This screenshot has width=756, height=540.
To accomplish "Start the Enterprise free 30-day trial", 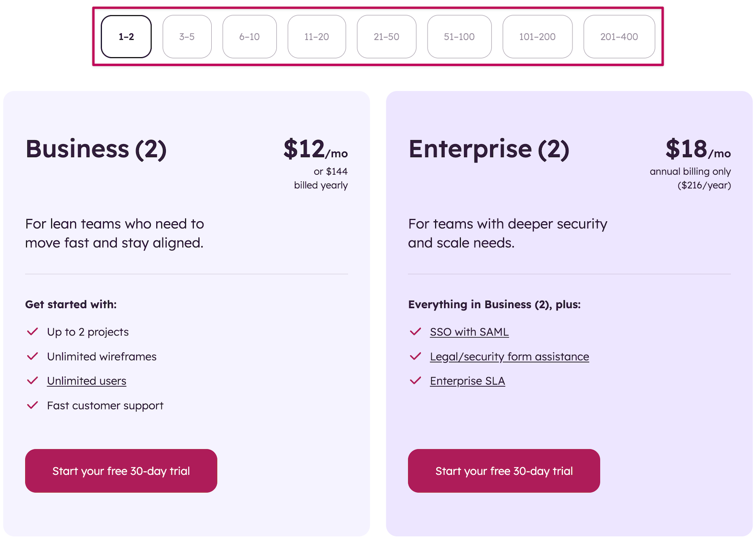I will coord(504,471).
